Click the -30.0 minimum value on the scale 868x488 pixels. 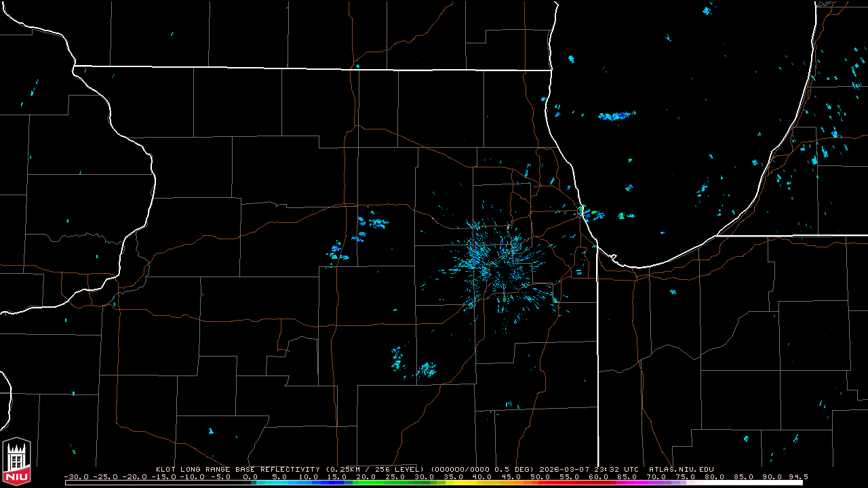coord(76,476)
